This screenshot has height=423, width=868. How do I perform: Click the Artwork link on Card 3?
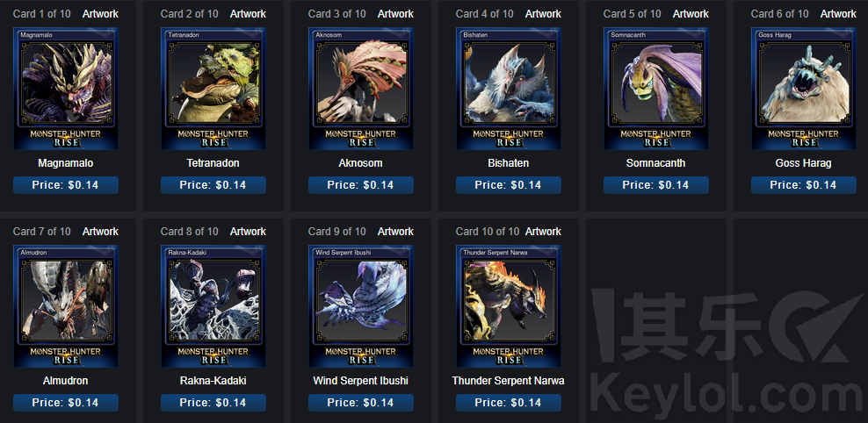click(x=396, y=14)
